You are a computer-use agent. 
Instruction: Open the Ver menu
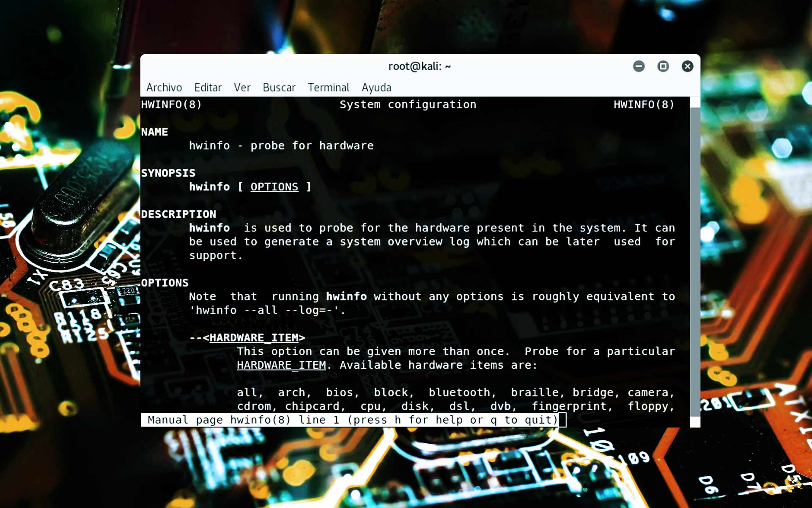tap(242, 88)
